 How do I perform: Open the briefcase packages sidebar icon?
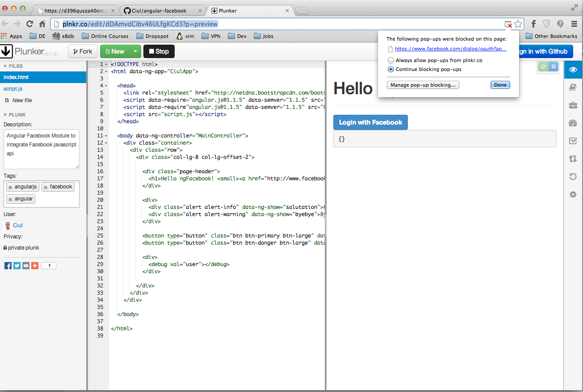click(x=573, y=105)
